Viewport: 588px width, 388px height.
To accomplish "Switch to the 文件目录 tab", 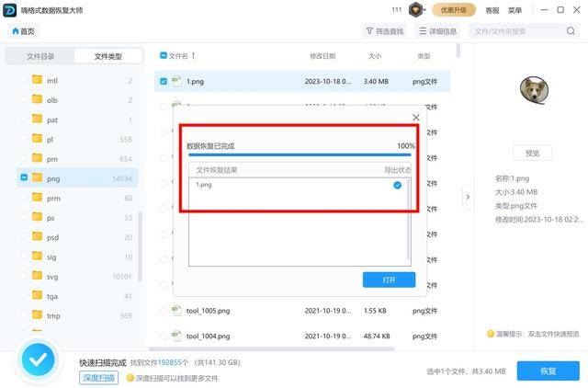I will click(40, 56).
